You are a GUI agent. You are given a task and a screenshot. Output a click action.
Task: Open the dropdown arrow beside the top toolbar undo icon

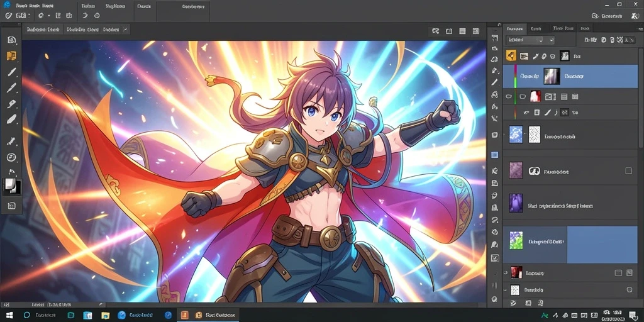coord(49,16)
